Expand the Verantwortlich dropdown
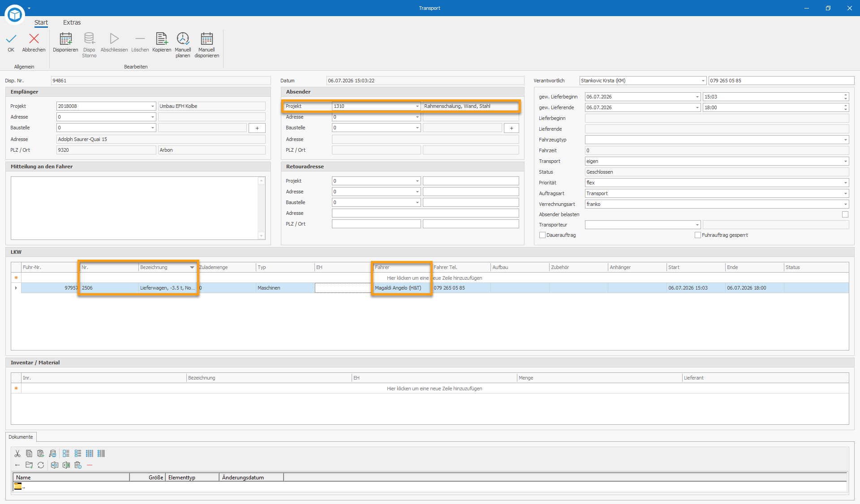This screenshot has width=860, height=504. (x=703, y=81)
